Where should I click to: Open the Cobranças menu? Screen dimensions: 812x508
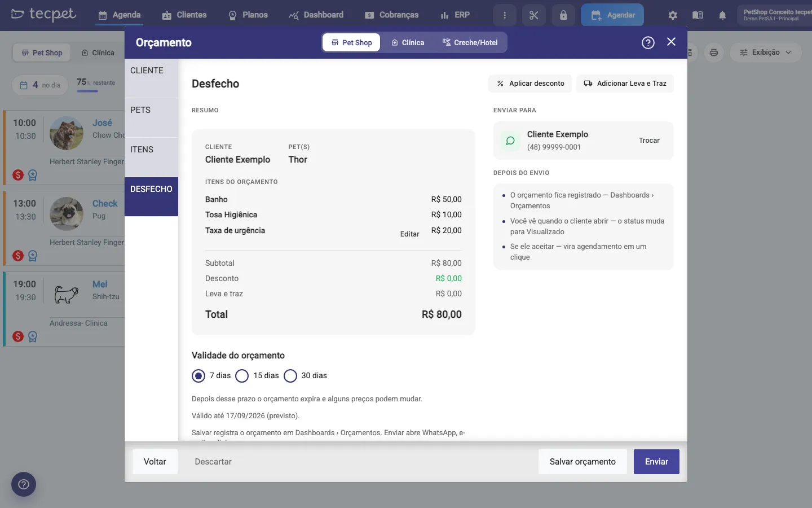392,15
